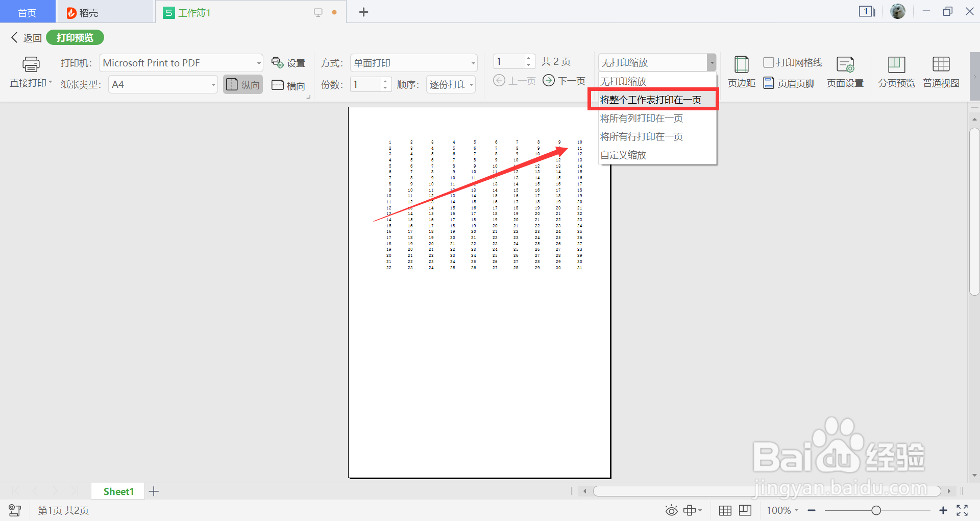The image size is (980, 521).
Task: Click 返回 back button
Action: click(x=26, y=38)
